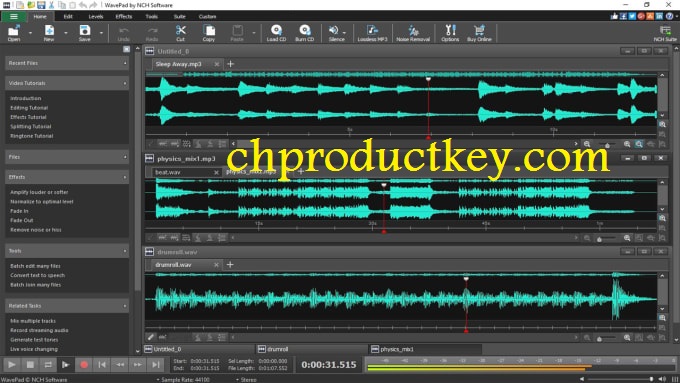Start recording with the red record button
680x383 pixels.
tap(84, 365)
